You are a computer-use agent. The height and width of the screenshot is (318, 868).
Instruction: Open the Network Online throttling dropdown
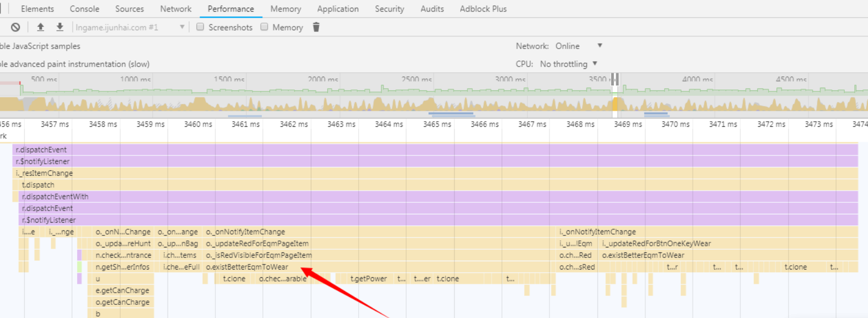point(579,46)
